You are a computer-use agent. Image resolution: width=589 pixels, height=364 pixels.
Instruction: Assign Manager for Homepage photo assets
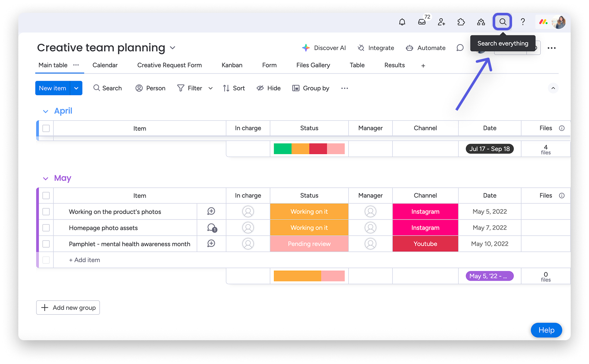pyautogui.click(x=370, y=228)
